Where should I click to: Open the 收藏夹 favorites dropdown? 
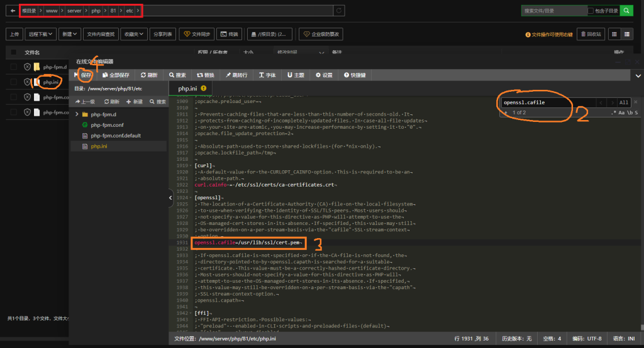tap(133, 34)
